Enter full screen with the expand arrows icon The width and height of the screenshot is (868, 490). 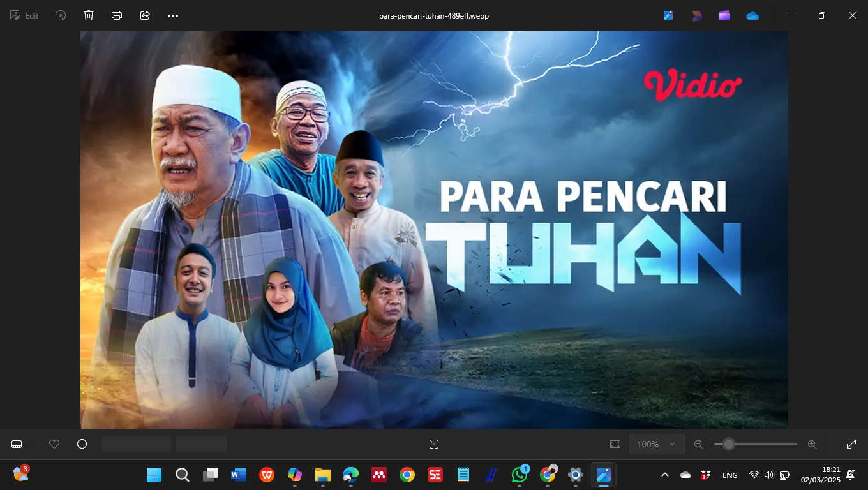851,444
